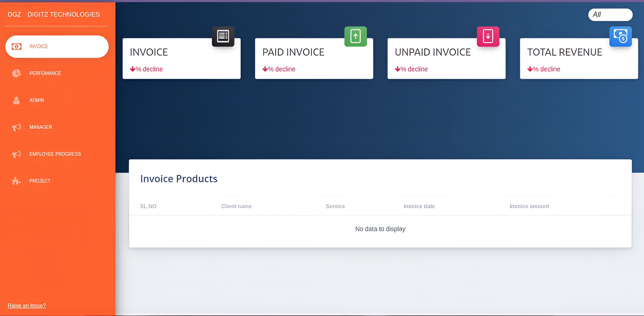Click the Invoice money icon in sidebar

click(16, 46)
